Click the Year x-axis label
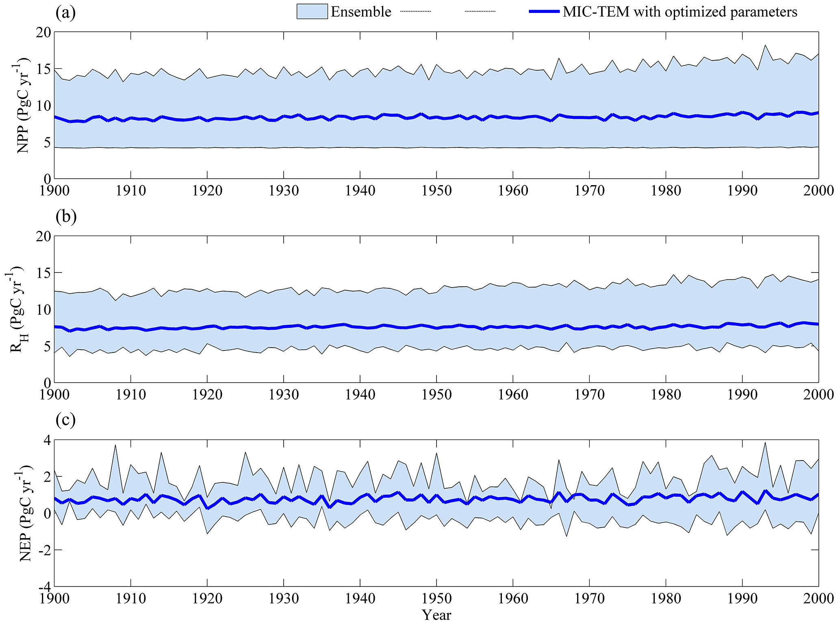Screen dimensions: 840x623 436,614
